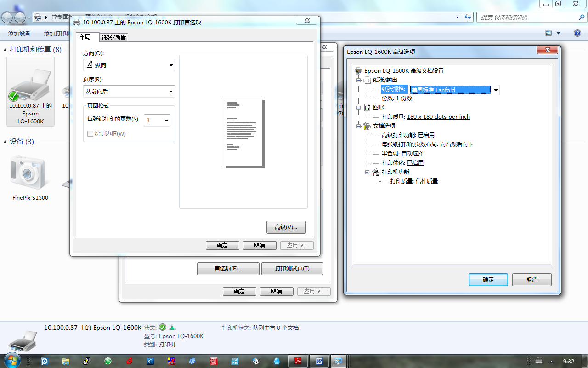Image resolution: width=588 pixels, height=368 pixels.
Task: Click the 180 x 180 dots per inch value
Action: tap(438, 117)
